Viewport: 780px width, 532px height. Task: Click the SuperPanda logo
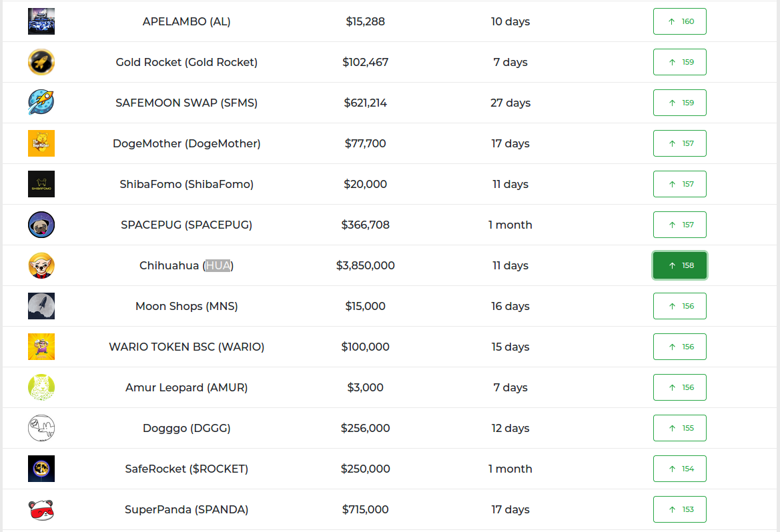pyautogui.click(x=41, y=509)
